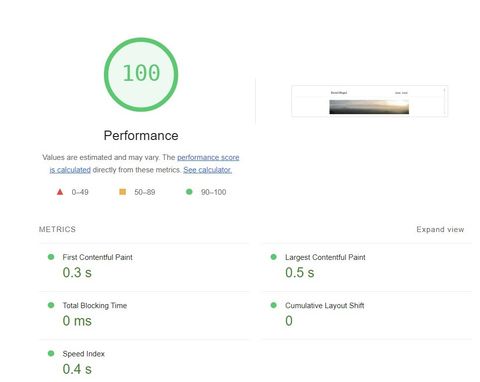Open the See calculator link

207,170
